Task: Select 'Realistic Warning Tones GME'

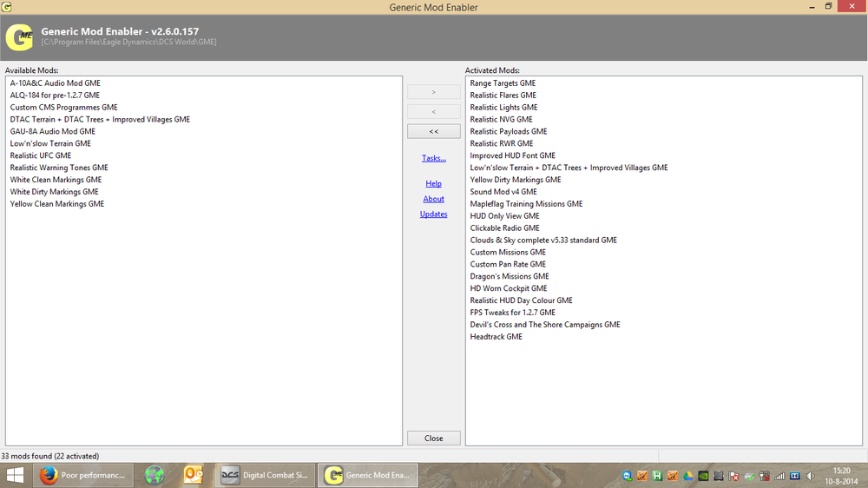Action: [59, 168]
